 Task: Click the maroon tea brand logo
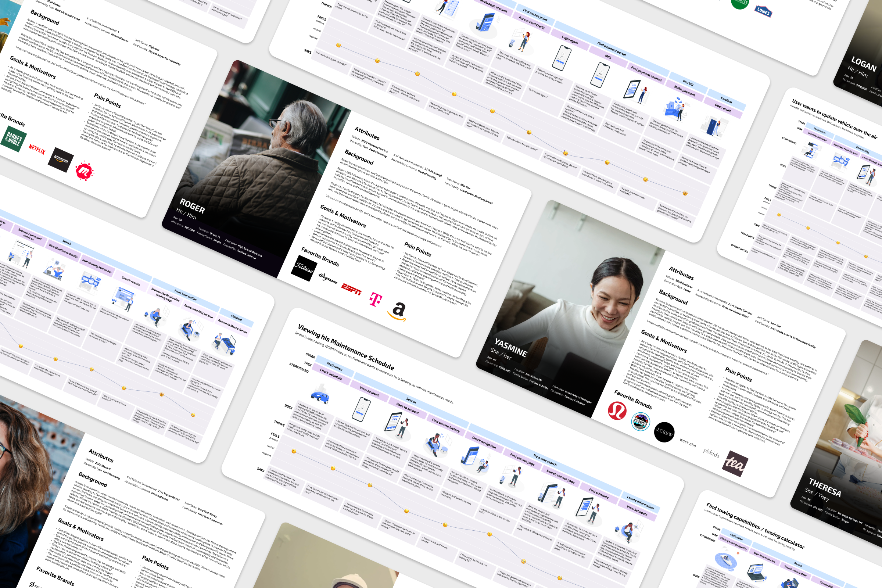tap(735, 464)
